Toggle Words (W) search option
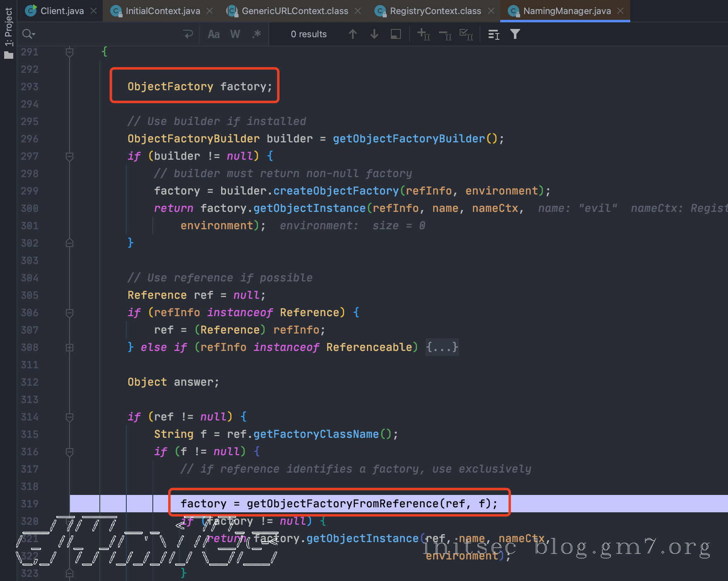The image size is (728, 581). tap(235, 34)
